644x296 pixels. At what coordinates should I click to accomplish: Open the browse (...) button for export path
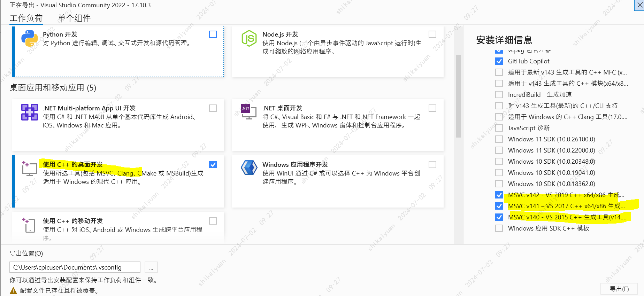tap(151, 267)
